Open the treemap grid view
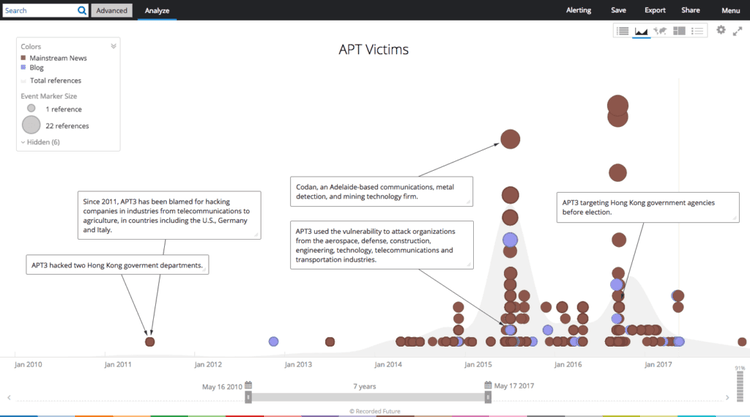The width and height of the screenshot is (750, 417). [679, 31]
